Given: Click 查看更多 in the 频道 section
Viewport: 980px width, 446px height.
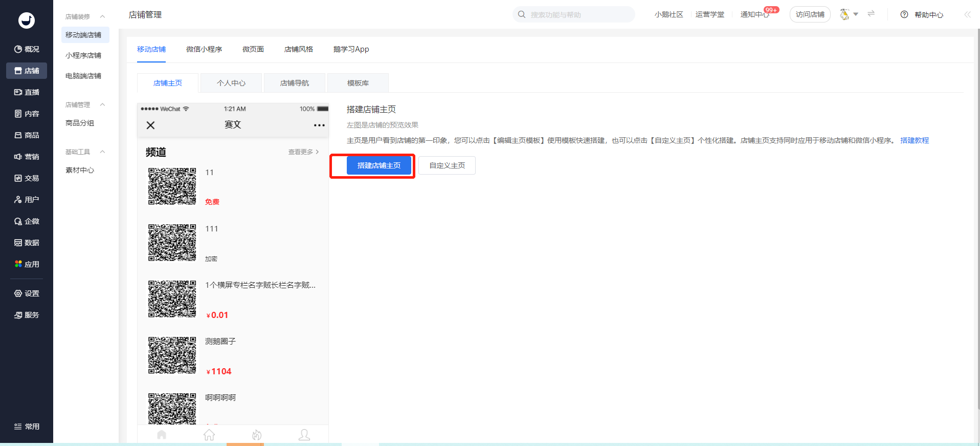Looking at the screenshot, I should coord(303,152).
